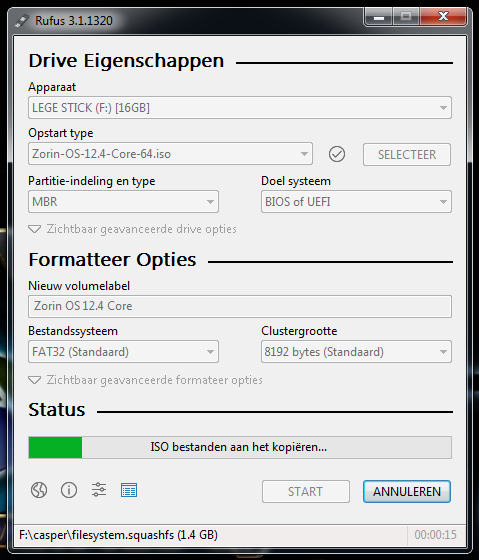Open the language selection globe icon
The image size is (479, 560).
(39, 490)
